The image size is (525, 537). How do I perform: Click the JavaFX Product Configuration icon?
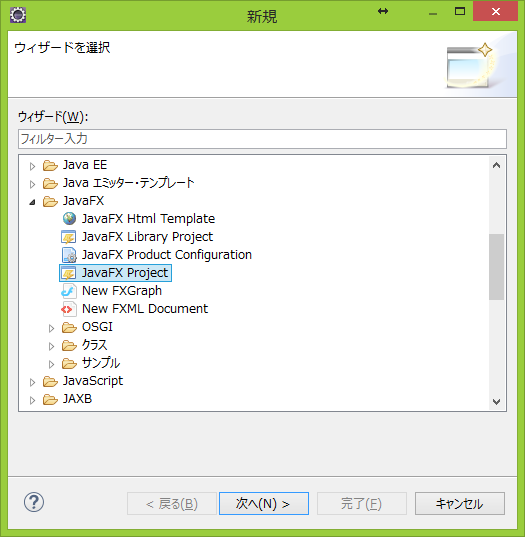69,255
